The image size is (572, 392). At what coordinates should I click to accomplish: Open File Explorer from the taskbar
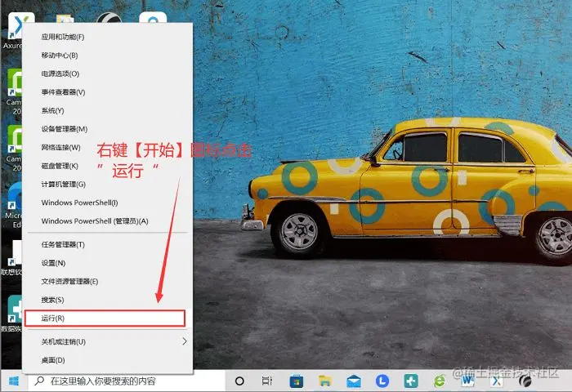pyautogui.click(x=324, y=381)
